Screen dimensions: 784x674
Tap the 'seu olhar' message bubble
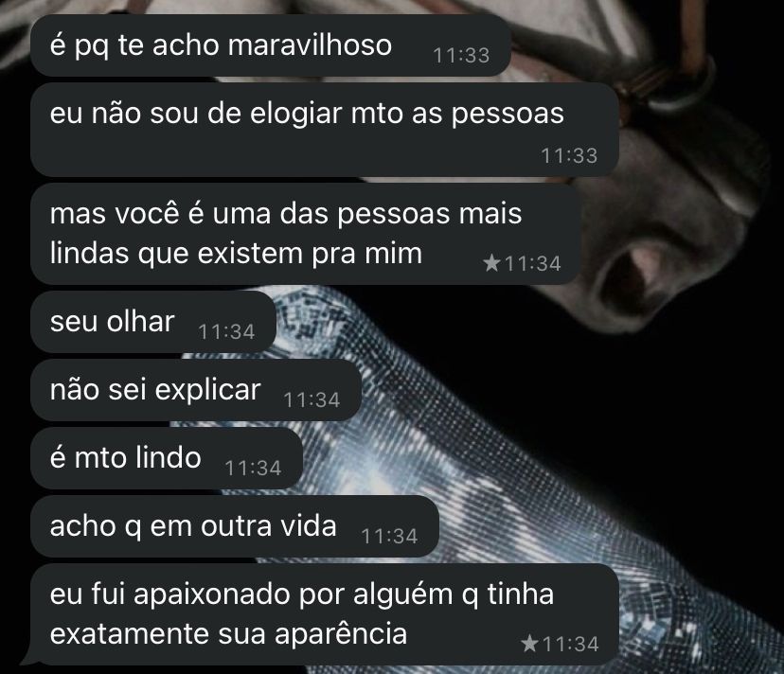pos(153,322)
